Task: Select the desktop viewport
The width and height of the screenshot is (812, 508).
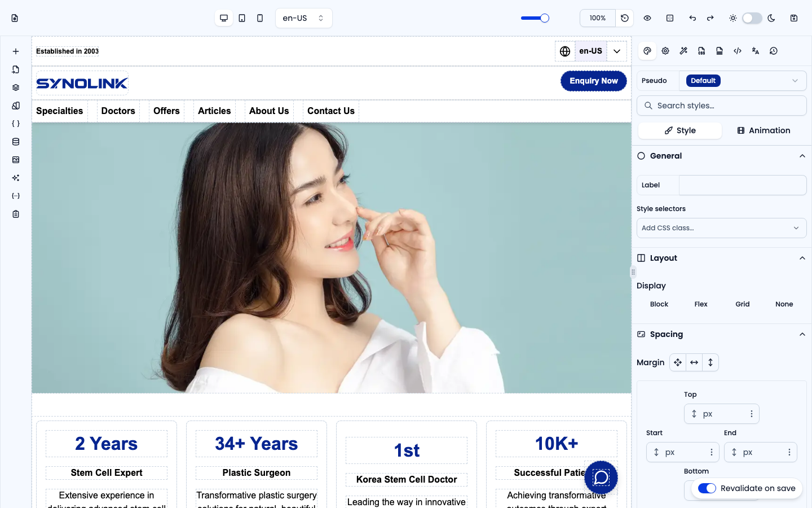Action: click(224, 18)
